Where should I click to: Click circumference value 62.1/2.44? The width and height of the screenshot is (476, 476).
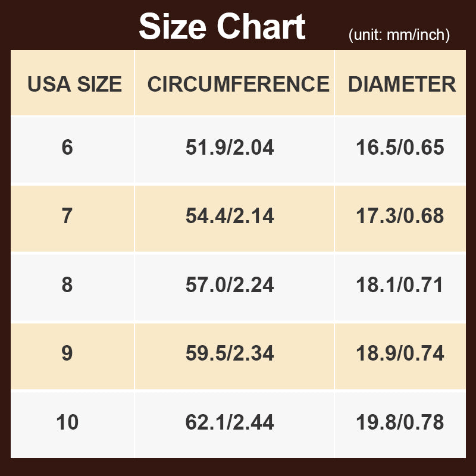point(230,423)
